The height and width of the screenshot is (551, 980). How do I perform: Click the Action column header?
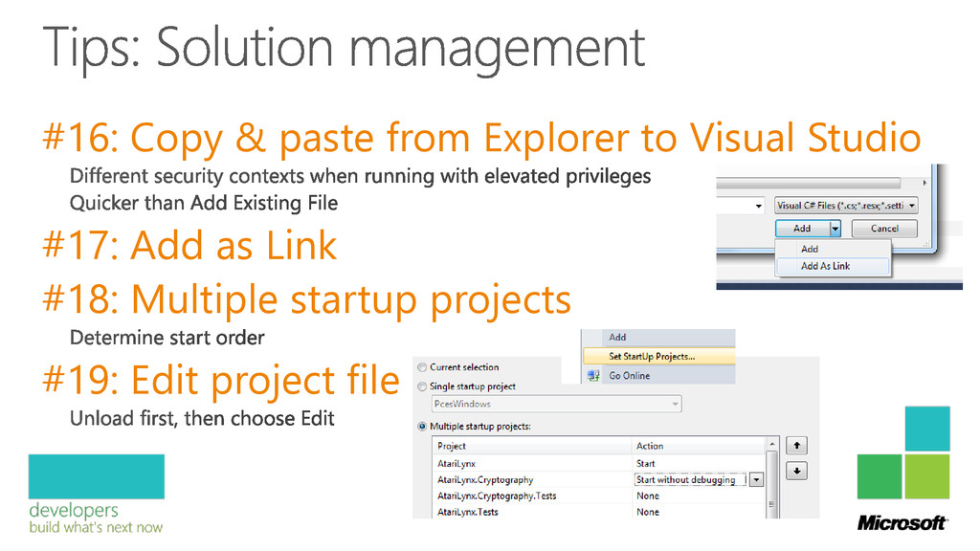tap(699, 446)
